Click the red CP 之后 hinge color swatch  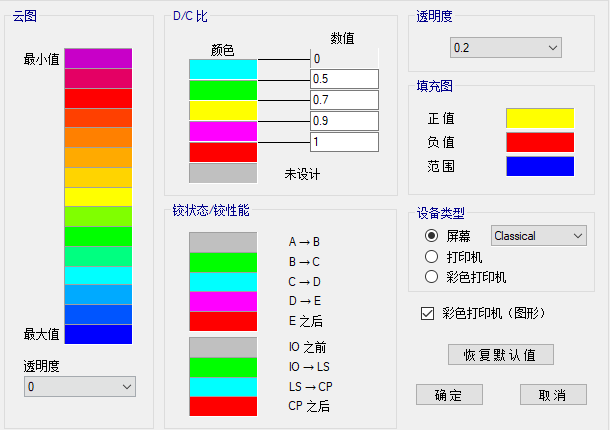point(223,406)
